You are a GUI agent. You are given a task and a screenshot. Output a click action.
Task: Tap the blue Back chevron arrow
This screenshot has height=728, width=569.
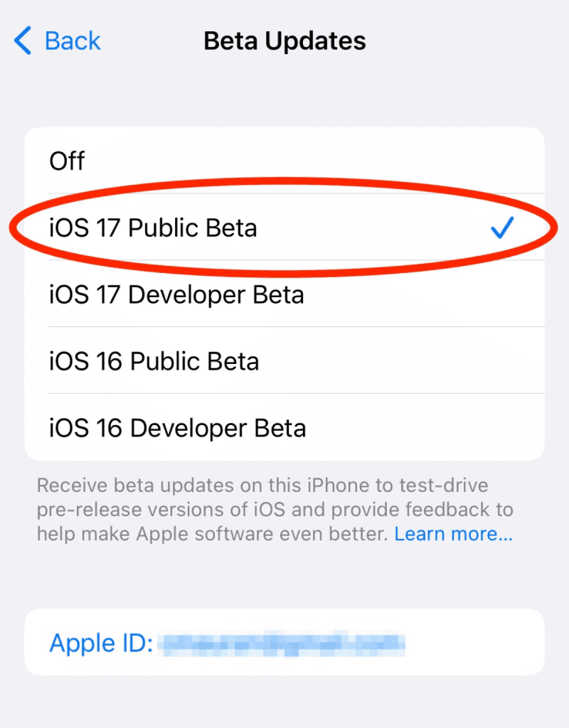click(23, 41)
